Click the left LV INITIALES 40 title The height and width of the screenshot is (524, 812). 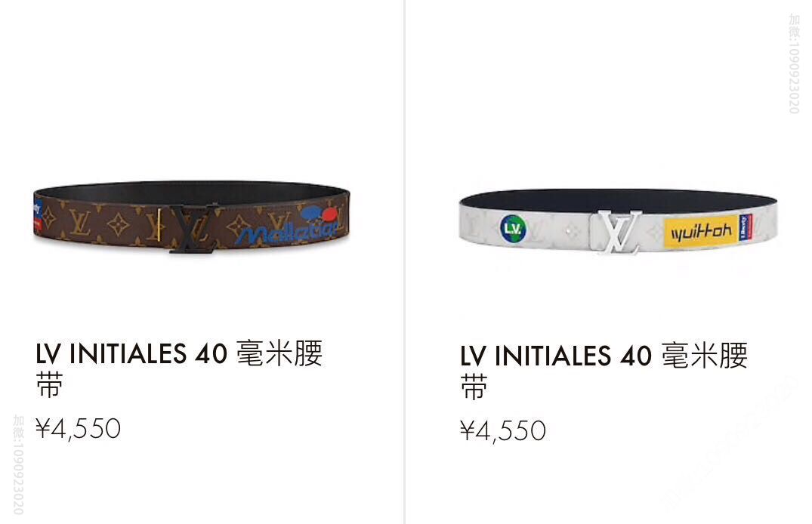[179, 368]
